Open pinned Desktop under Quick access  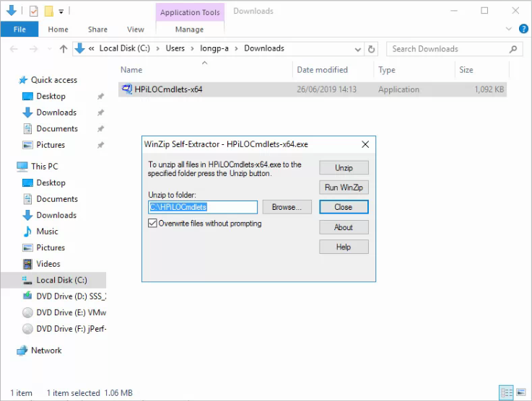[x=51, y=96]
